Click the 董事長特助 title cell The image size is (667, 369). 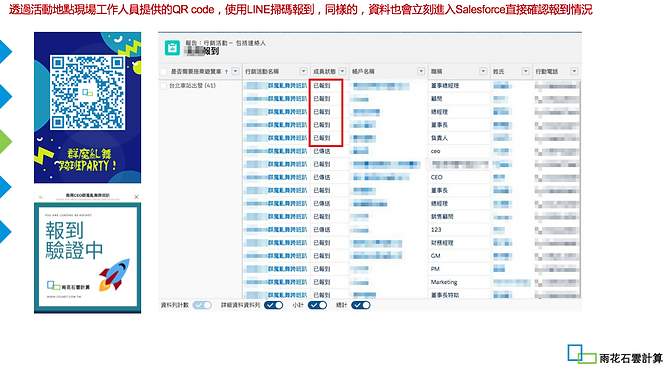[x=445, y=295]
